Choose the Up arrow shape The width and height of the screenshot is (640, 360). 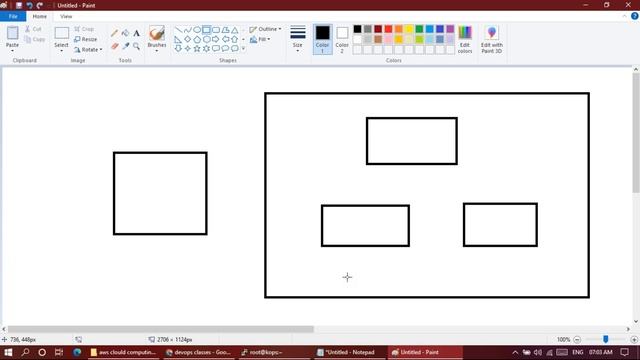pyautogui.click(x=235, y=39)
